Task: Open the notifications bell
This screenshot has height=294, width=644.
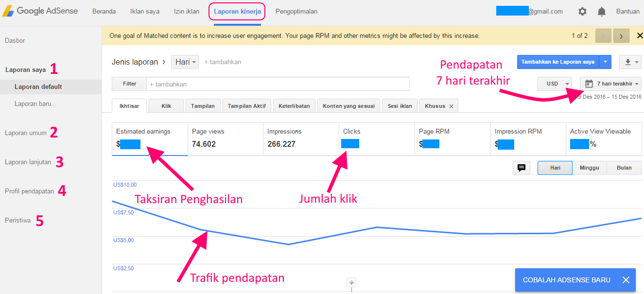Action: pos(602,11)
